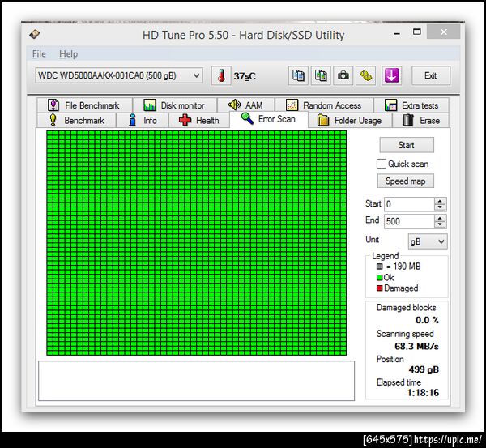This screenshot has height=448, width=486.
Task: Click the blue Info icon
Action: point(133,120)
